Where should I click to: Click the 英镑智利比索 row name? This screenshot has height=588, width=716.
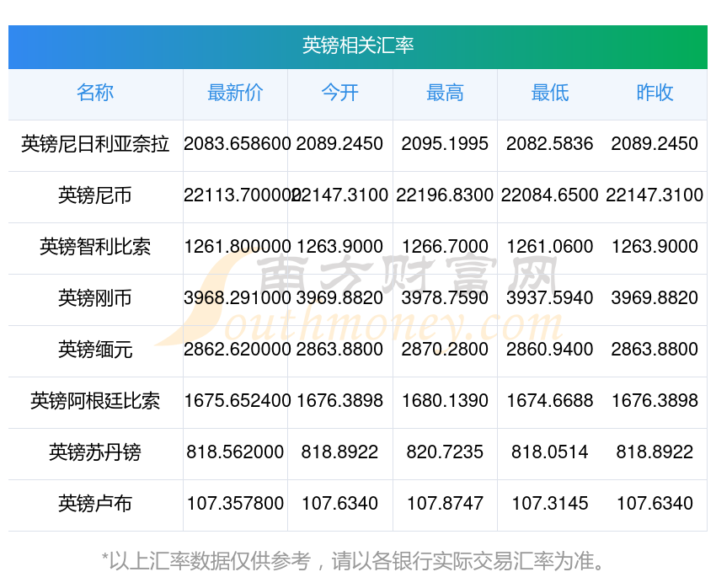point(95,247)
